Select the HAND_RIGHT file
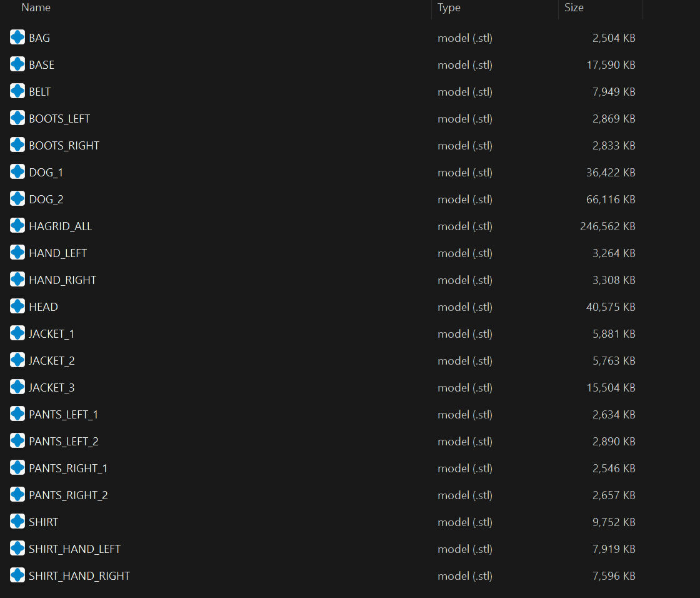Image resolution: width=700 pixels, height=598 pixels. [x=62, y=280]
